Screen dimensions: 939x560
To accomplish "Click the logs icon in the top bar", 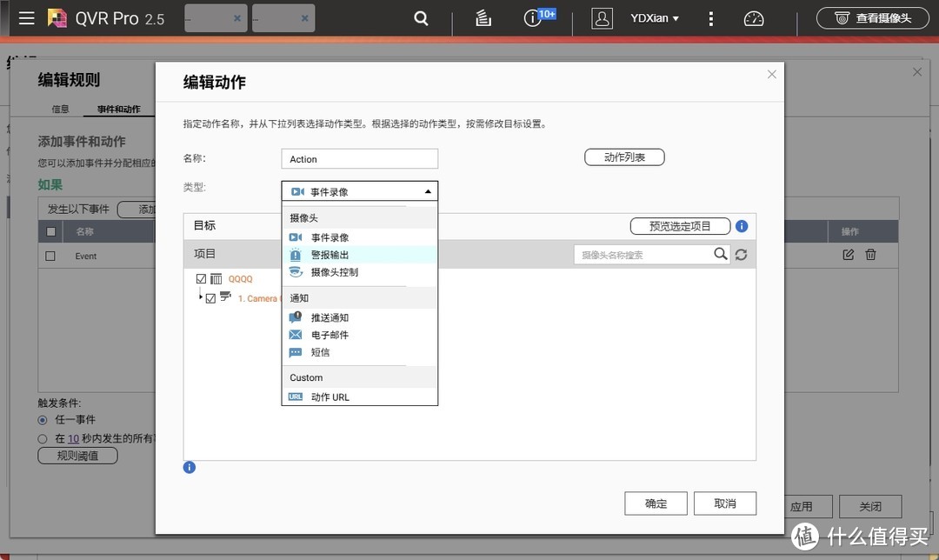I will [x=483, y=17].
